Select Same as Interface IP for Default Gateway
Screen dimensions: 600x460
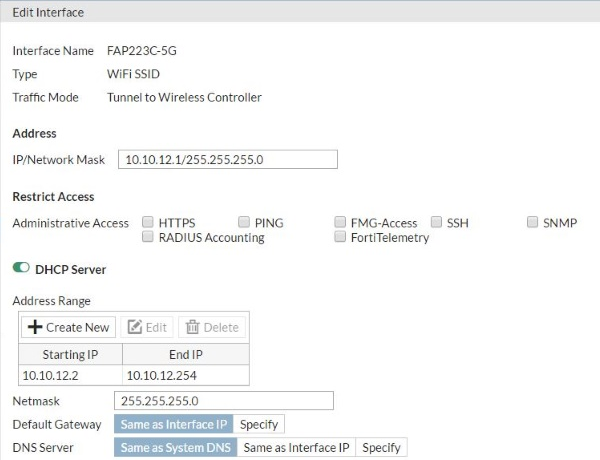click(174, 424)
